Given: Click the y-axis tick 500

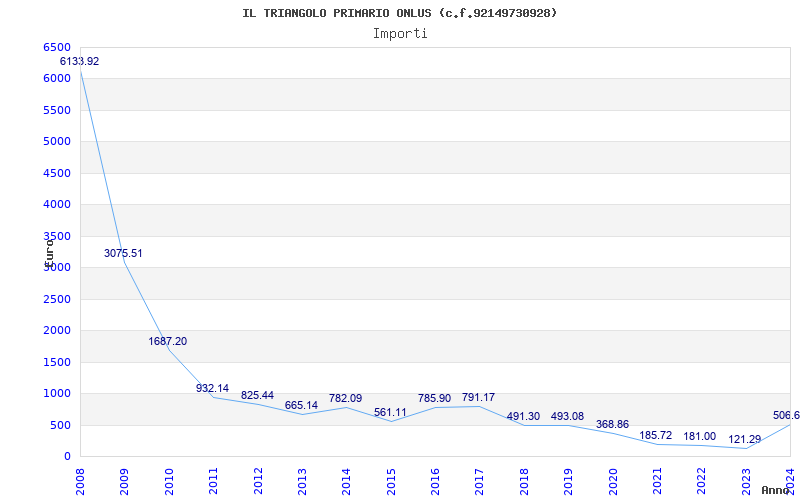Looking at the screenshot, I should (61, 425).
